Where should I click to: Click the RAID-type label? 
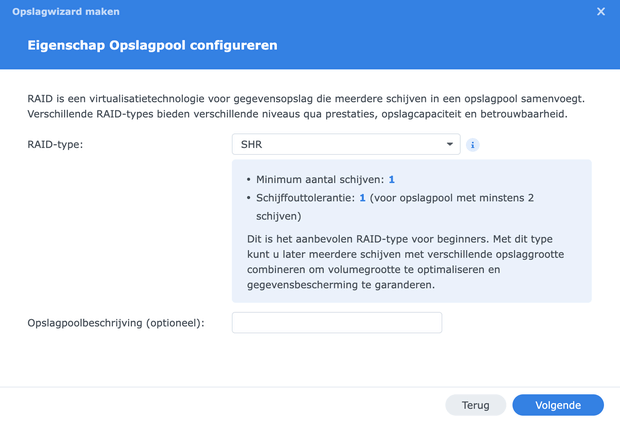[55, 145]
